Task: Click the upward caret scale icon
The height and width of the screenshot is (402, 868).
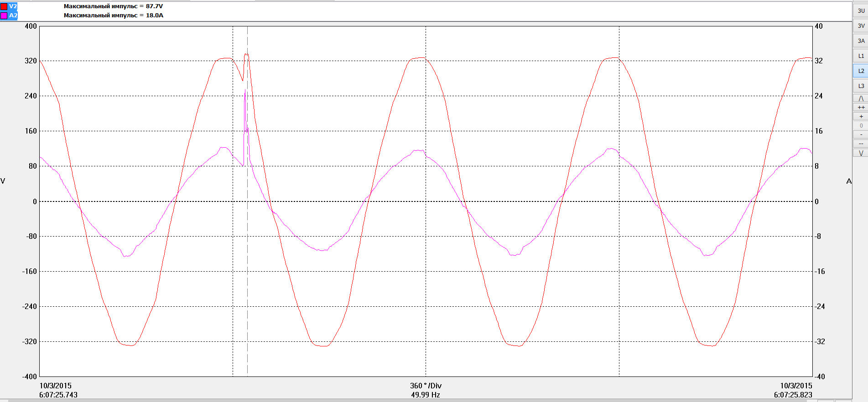Action: coord(861,98)
